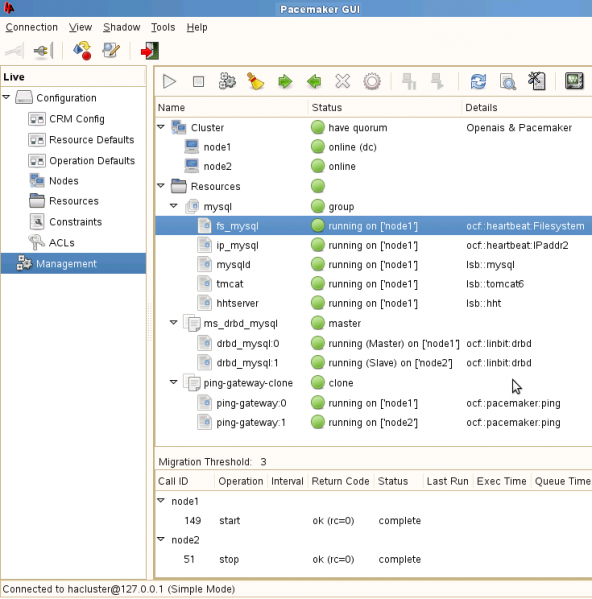
Task: Sort by the Name column header
Action: (231, 108)
